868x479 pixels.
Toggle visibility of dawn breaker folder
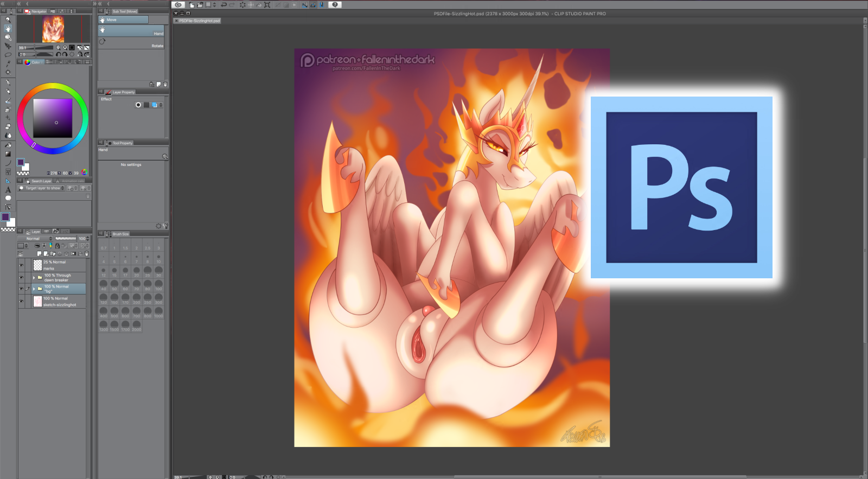coord(22,278)
